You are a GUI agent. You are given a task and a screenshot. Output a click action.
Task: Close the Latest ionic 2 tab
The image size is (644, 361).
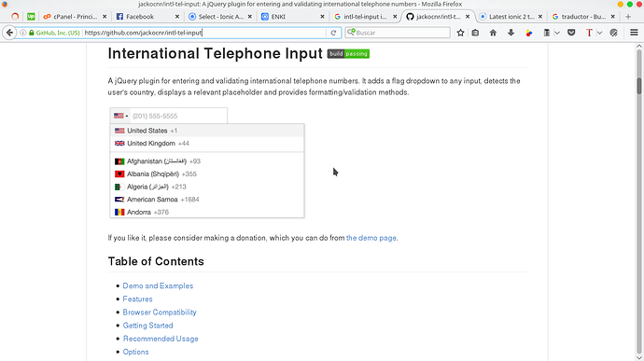tap(540, 17)
